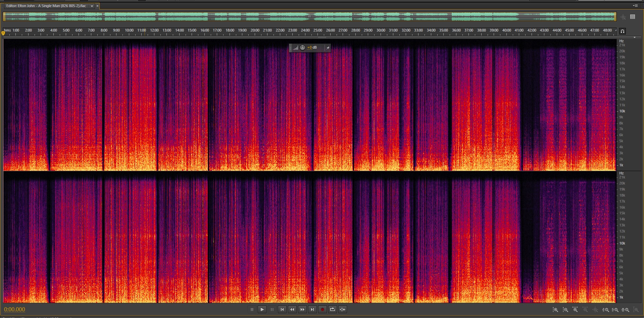
Task: Zoom in time on the editor
Action: [575, 310]
